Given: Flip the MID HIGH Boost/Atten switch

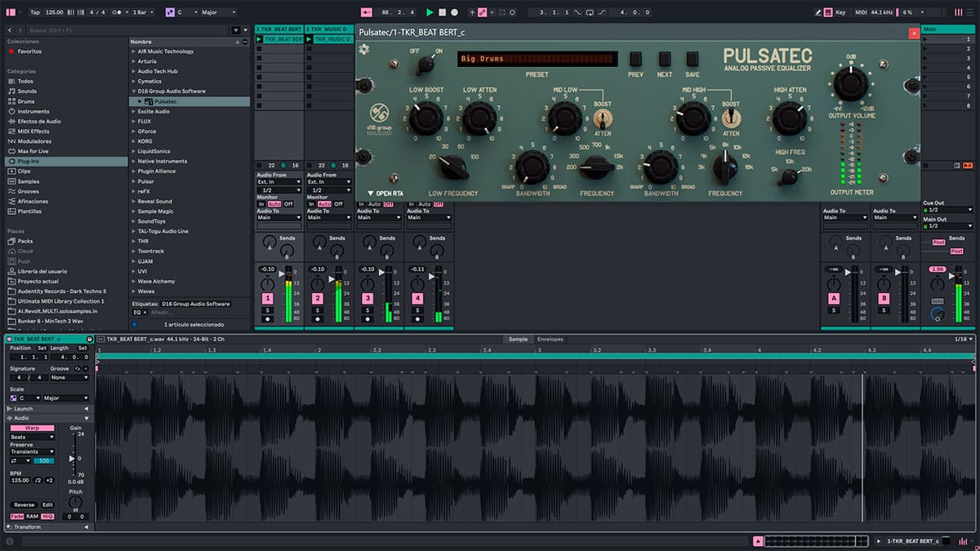Looking at the screenshot, I should tap(731, 118).
